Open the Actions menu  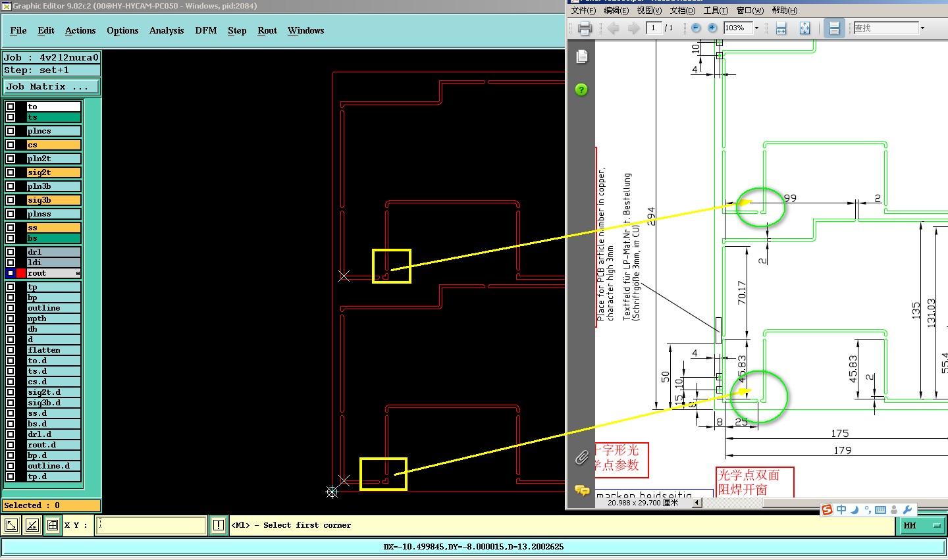pos(80,30)
